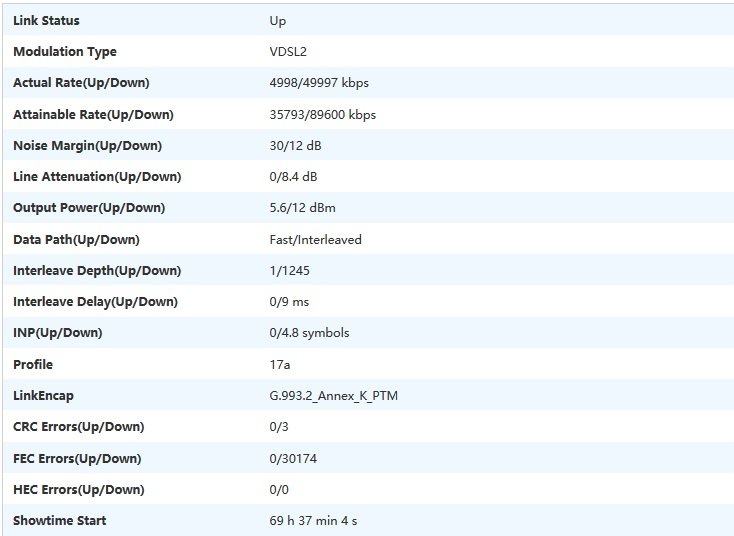Image resolution: width=734 pixels, height=536 pixels.
Task: Click the "Attainable Rate(Up/Down)" label
Action: (93, 115)
